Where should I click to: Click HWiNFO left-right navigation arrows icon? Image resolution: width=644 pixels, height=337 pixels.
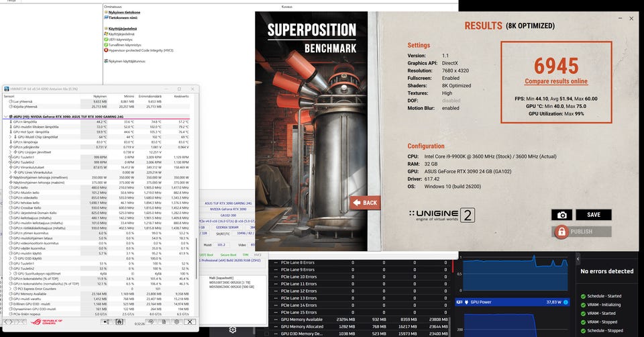pyautogui.click(x=9, y=322)
